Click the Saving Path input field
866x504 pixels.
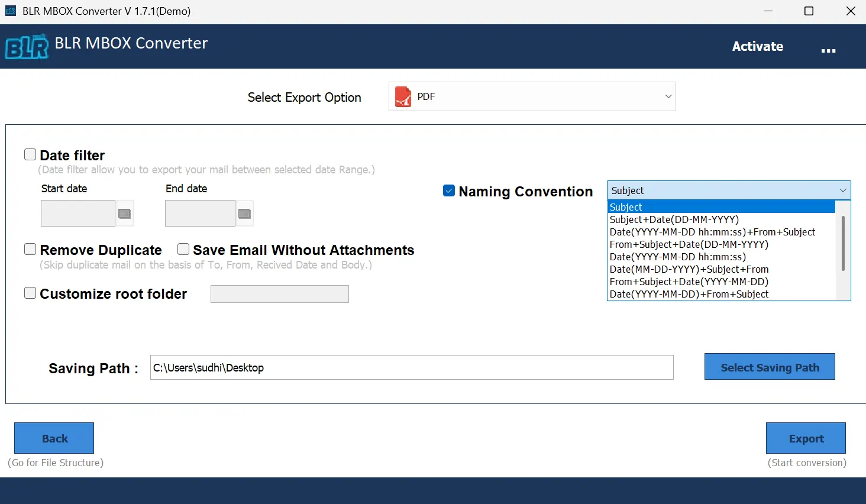(x=411, y=367)
